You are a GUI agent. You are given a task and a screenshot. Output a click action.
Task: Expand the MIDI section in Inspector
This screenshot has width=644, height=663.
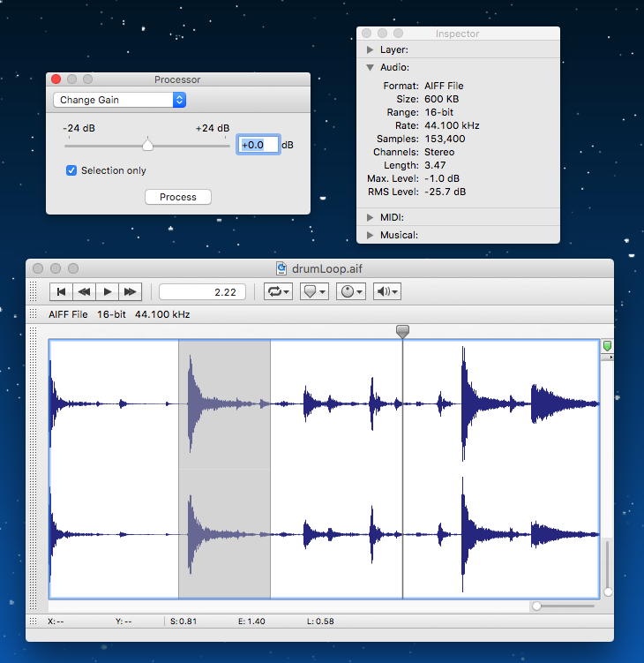371,217
